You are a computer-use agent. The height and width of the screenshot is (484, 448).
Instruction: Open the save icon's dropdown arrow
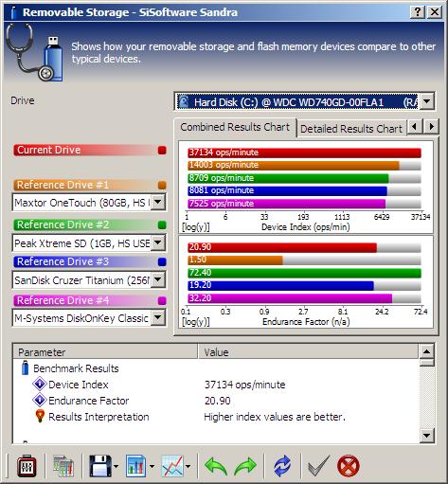coord(116,466)
